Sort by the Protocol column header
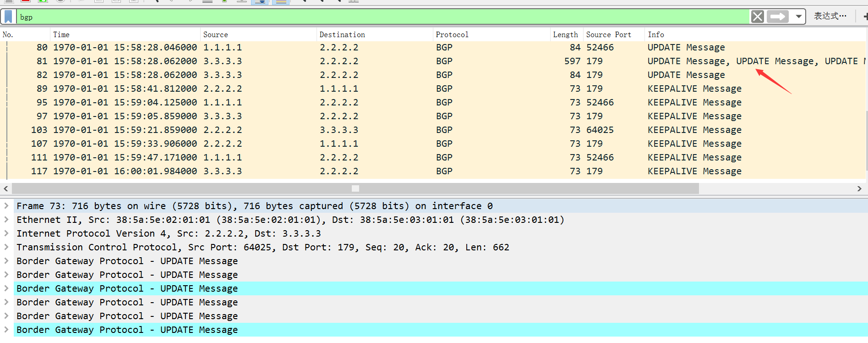Screen dimensions: 868x343 pyautogui.click(x=491, y=34)
